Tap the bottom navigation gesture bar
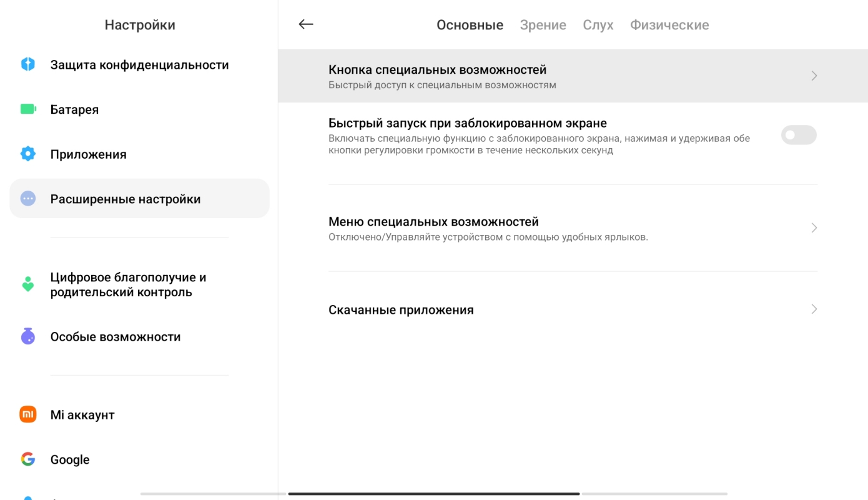Viewport: 868px width, 500px height. tap(433, 494)
